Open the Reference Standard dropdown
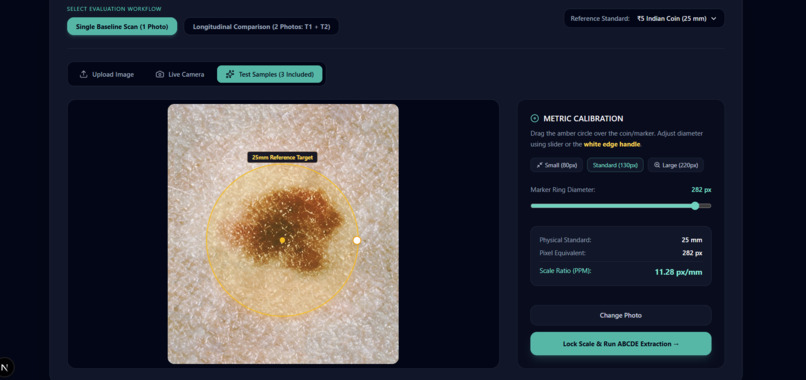Image resolution: width=806 pixels, height=380 pixels. coord(644,19)
